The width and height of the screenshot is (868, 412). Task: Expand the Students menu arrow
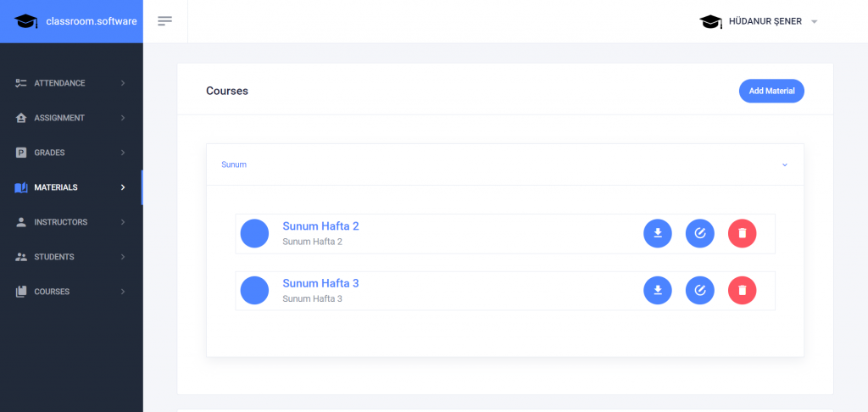123,257
